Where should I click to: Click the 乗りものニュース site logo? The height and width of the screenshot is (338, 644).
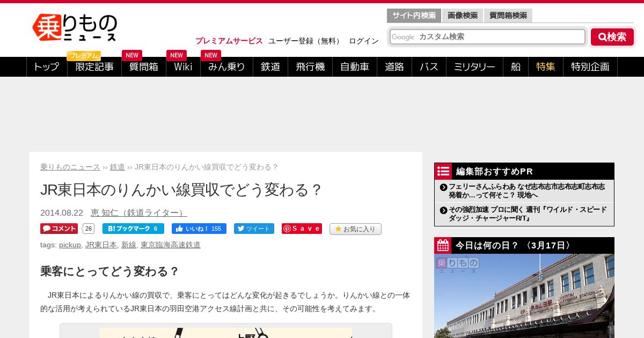pos(75,27)
